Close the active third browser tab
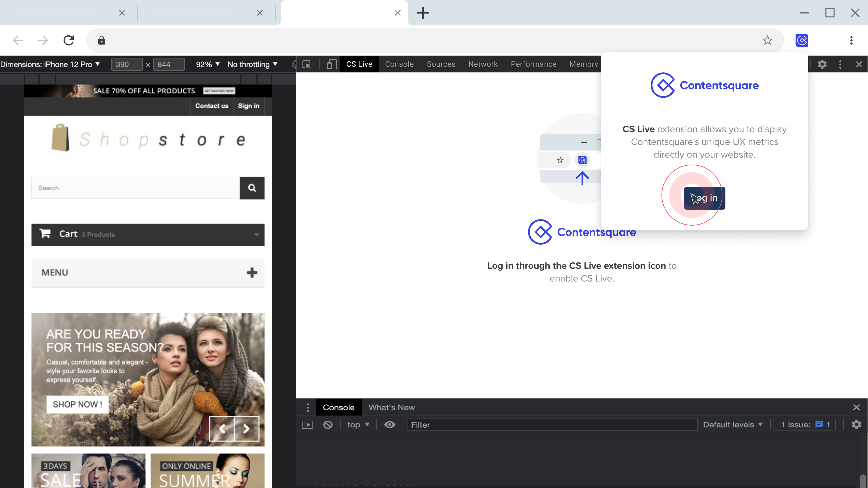Viewport: 868px width, 488px height. 398,13
